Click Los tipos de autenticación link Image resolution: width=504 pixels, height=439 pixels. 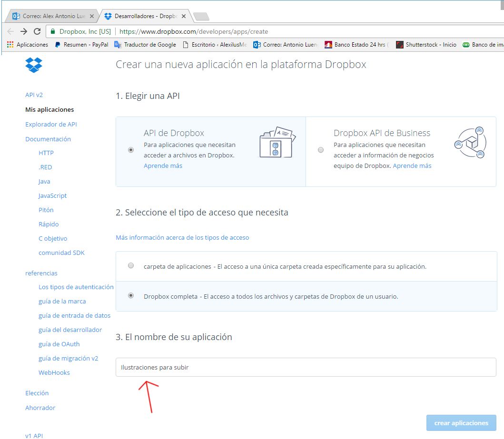pyautogui.click(x=76, y=287)
